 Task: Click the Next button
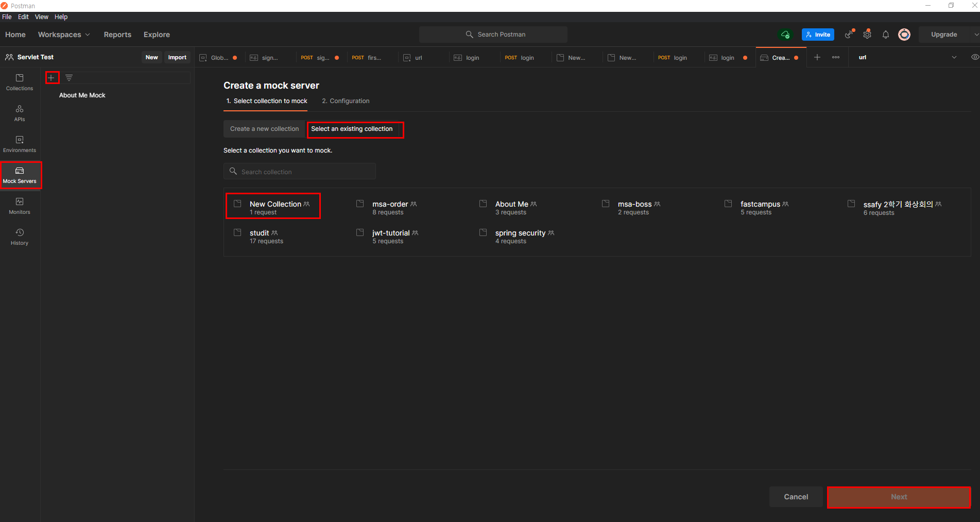click(899, 497)
